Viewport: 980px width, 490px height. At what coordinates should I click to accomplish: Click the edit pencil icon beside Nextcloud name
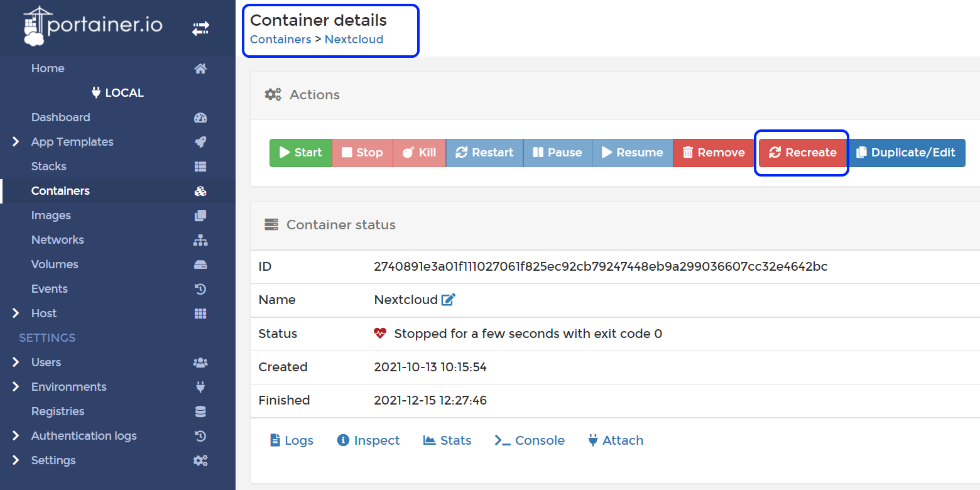click(x=448, y=300)
